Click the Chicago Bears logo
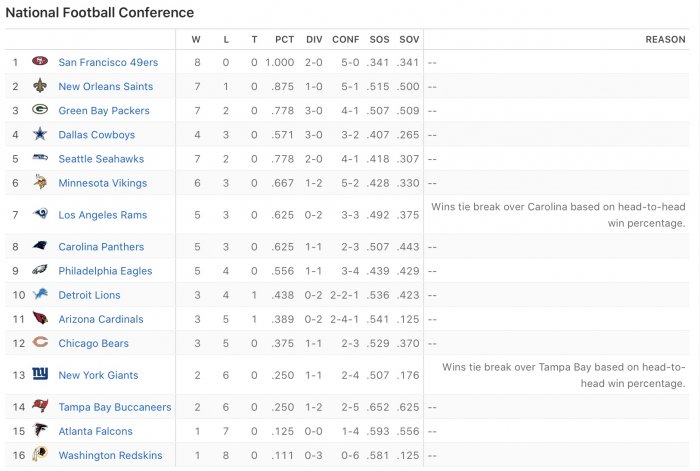The height and width of the screenshot is (471, 700). point(40,342)
